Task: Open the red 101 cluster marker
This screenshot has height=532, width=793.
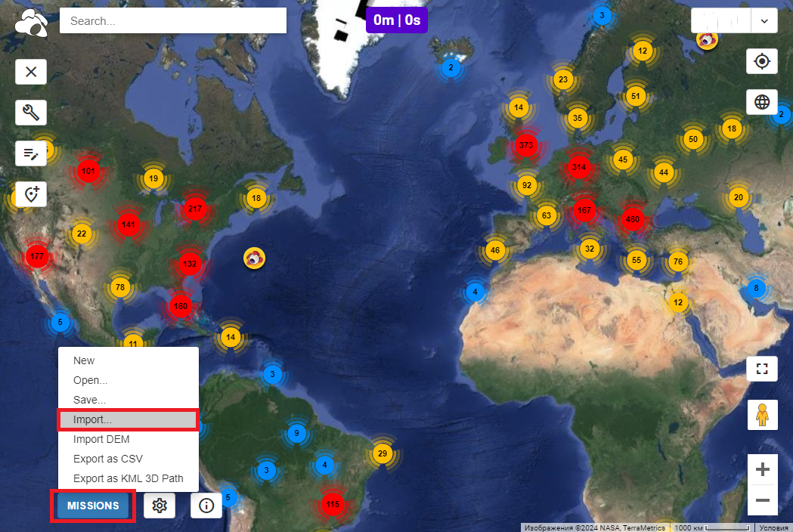Action: (88, 171)
